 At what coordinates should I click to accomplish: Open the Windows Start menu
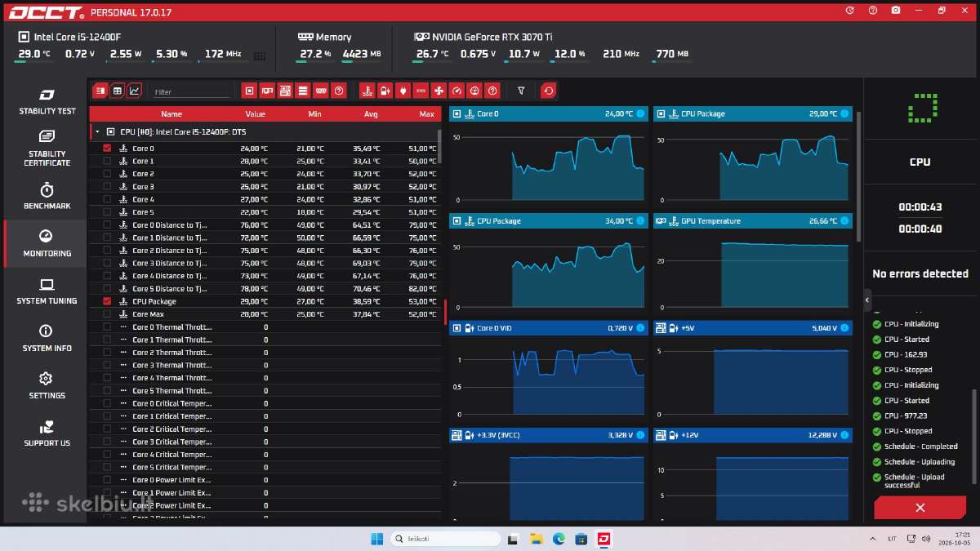[x=376, y=539]
